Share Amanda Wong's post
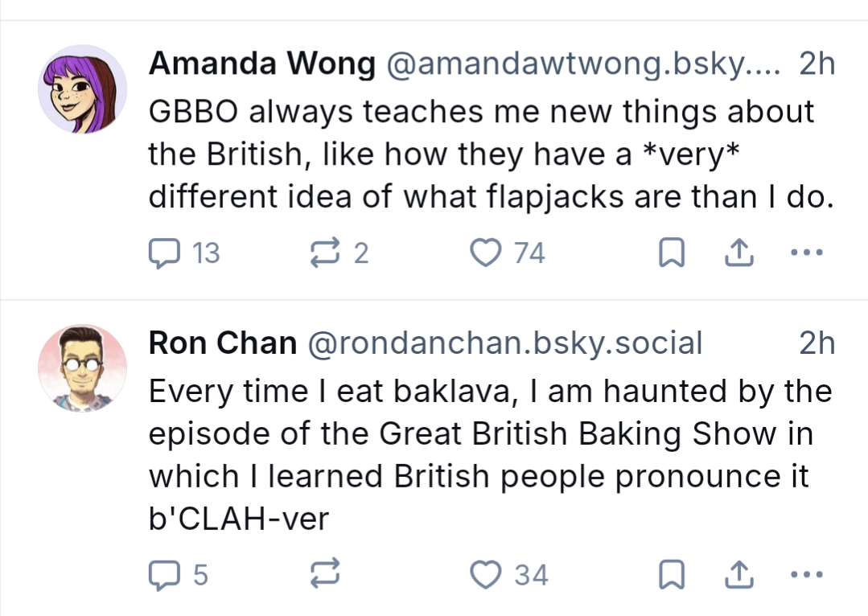 pyautogui.click(x=736, y=254)
